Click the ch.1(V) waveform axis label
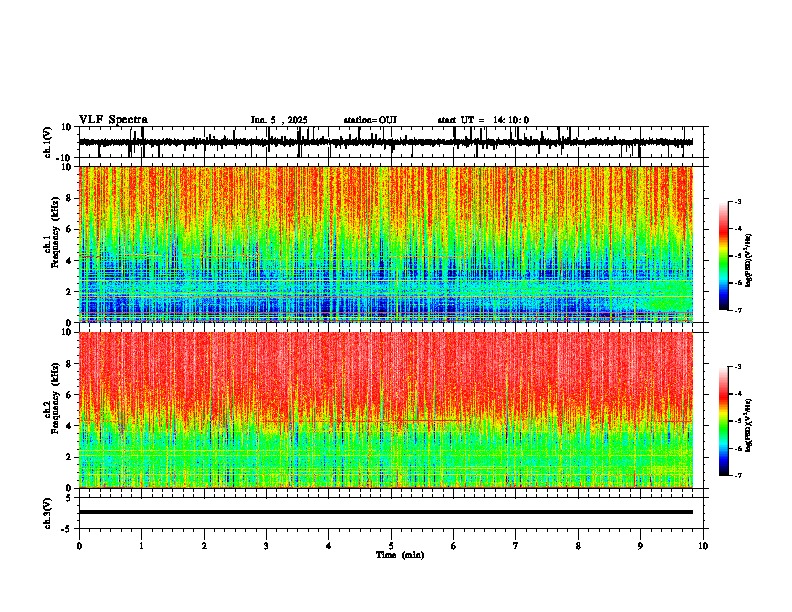This screenshot has width=792, height=612. click(48, 142)
